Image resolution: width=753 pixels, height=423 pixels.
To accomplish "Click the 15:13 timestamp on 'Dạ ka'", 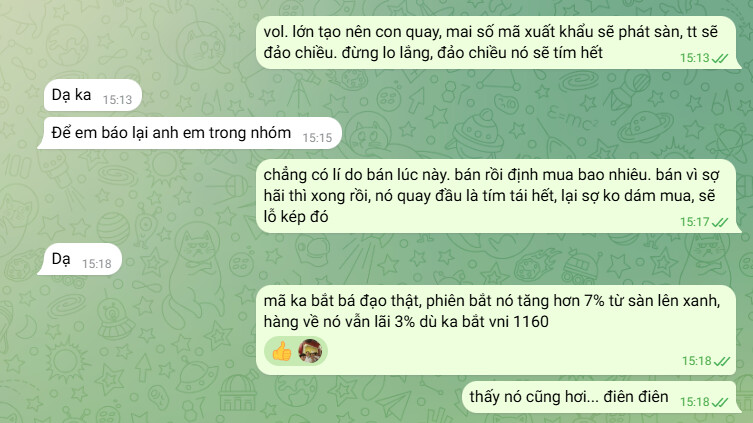I will point(117,100).
